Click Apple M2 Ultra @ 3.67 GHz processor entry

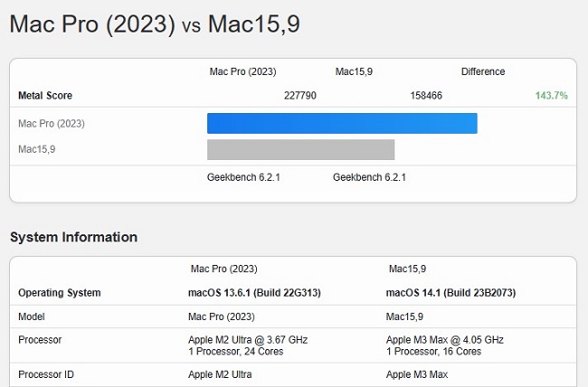[247, 339]
